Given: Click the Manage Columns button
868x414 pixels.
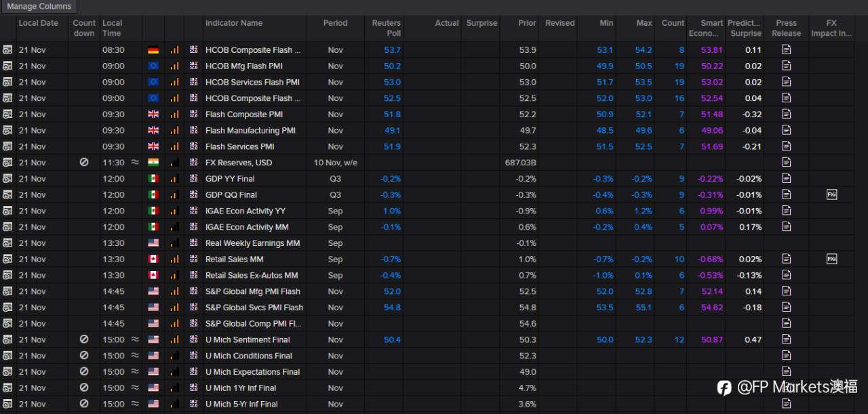Looking at the screenshot, I should click(39, 7).
